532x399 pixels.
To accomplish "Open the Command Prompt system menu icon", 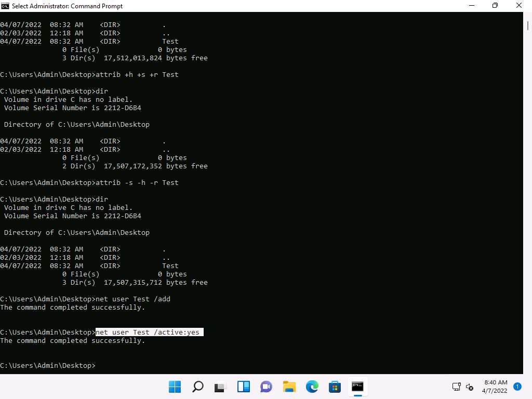I will 6,6.
